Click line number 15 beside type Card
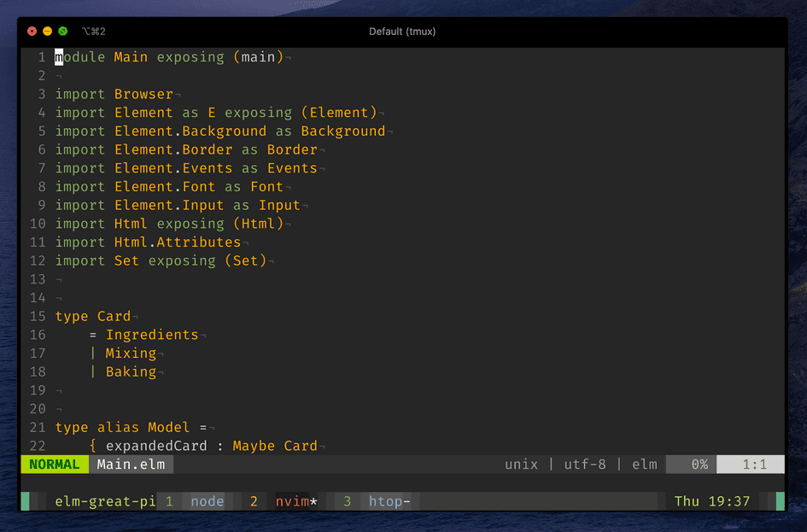 38,316
